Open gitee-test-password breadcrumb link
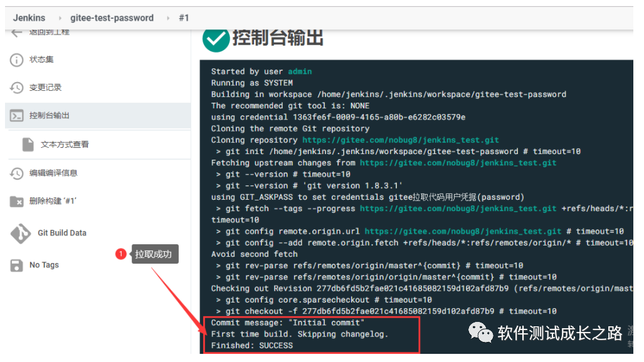The image size is (644, 362). pos(112,18)
